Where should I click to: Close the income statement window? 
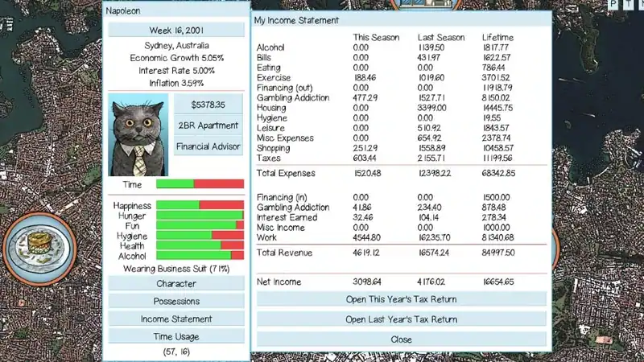pos(401,339)
